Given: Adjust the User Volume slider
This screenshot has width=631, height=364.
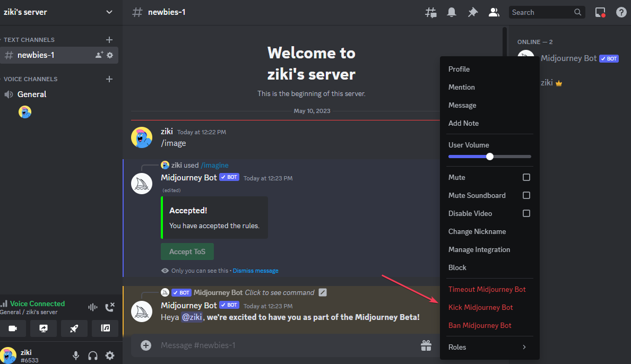Looking at the screenshot, I should pyautogui.click(x=489, y=156).
